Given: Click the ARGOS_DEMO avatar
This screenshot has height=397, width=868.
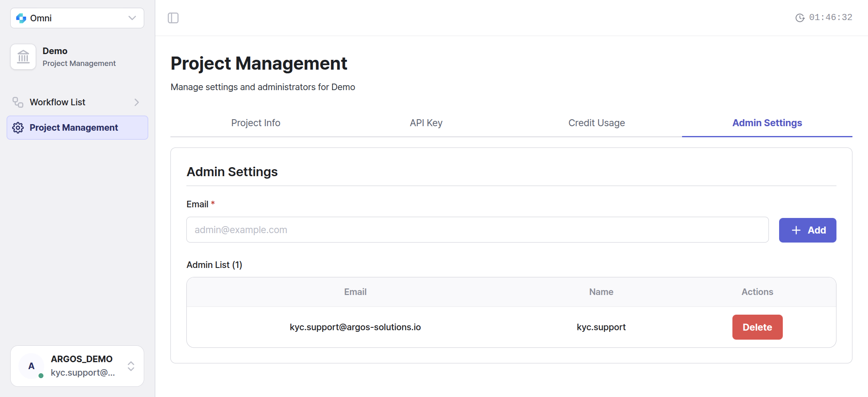Looking at the screenshot, I should pos(32,366).
